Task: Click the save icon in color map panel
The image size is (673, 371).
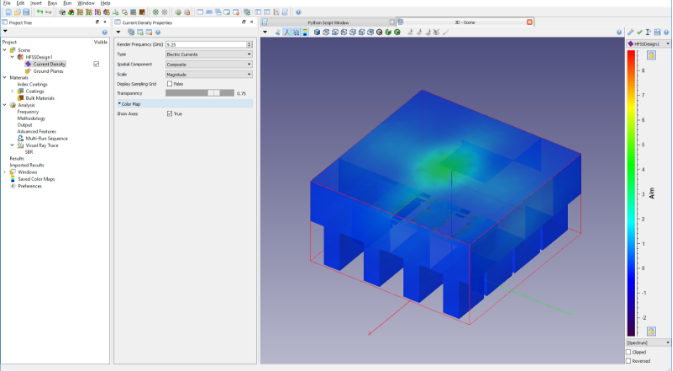Action: [657, 32]
